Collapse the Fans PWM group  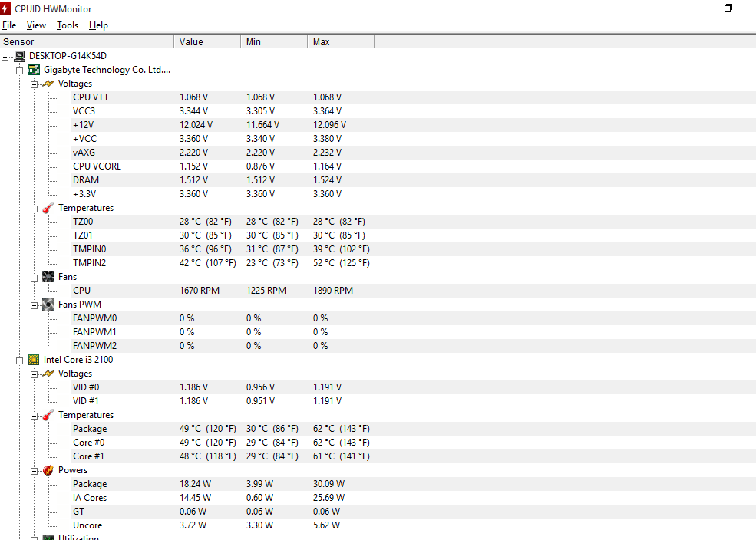pyautogui.click(x=35, y=305)
